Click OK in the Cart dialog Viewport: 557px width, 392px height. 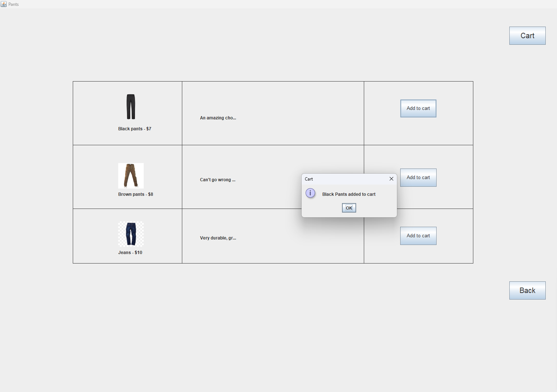pos(349,208)
